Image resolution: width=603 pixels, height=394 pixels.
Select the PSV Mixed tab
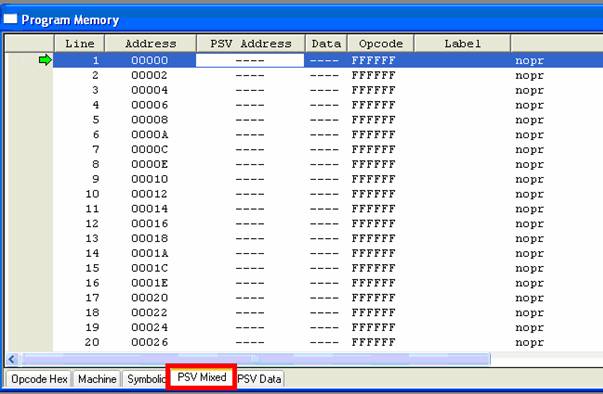pos(202,377)
